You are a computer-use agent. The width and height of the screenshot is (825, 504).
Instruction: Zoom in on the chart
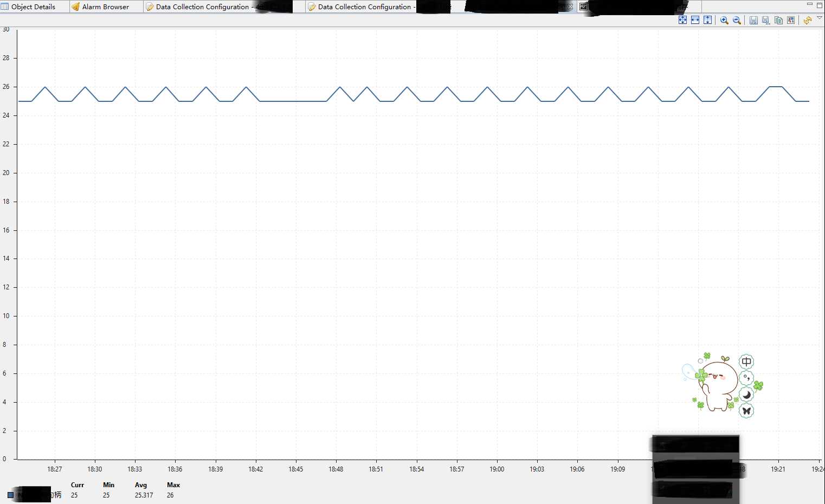724,20
